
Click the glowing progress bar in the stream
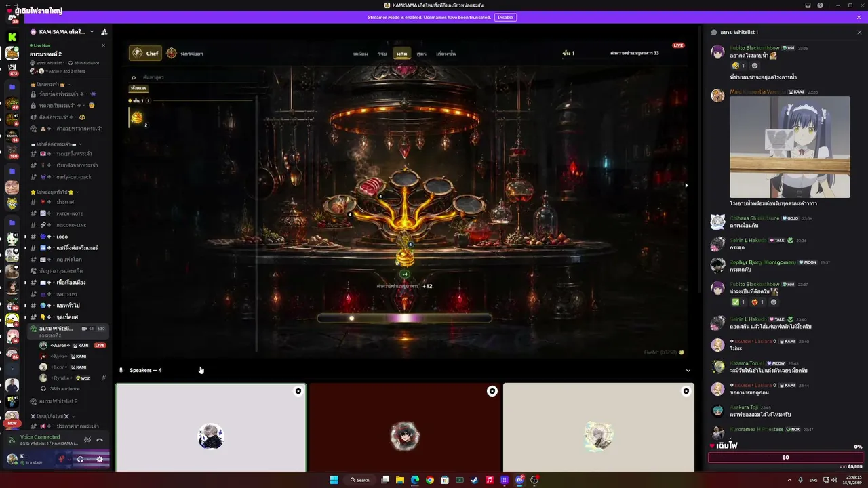pos(404,318)
